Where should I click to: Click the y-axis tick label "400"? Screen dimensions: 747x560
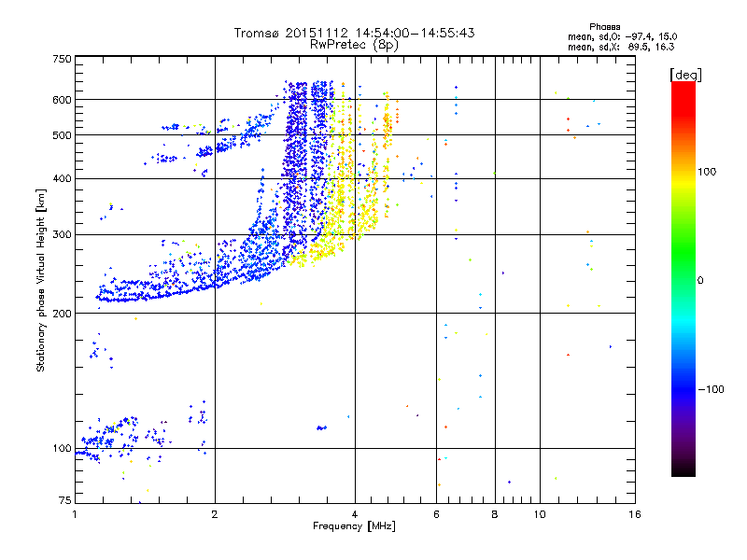pos(62,179)
